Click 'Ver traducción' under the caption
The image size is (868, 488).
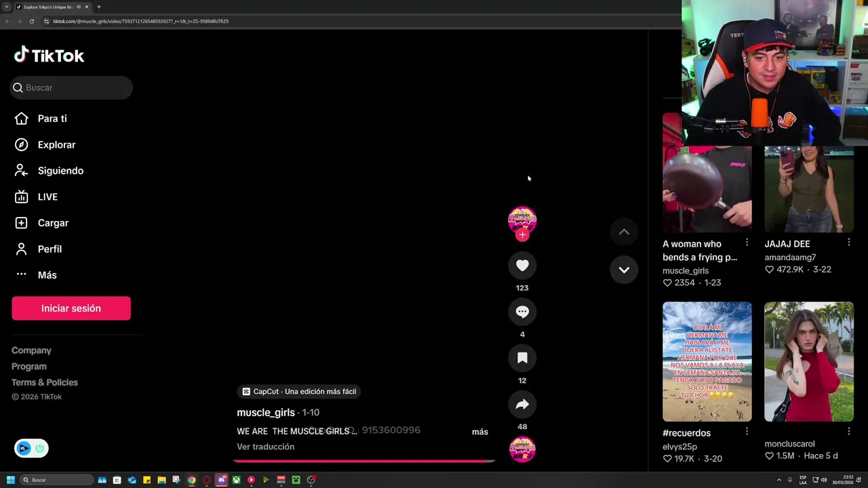tap(266, 447)
